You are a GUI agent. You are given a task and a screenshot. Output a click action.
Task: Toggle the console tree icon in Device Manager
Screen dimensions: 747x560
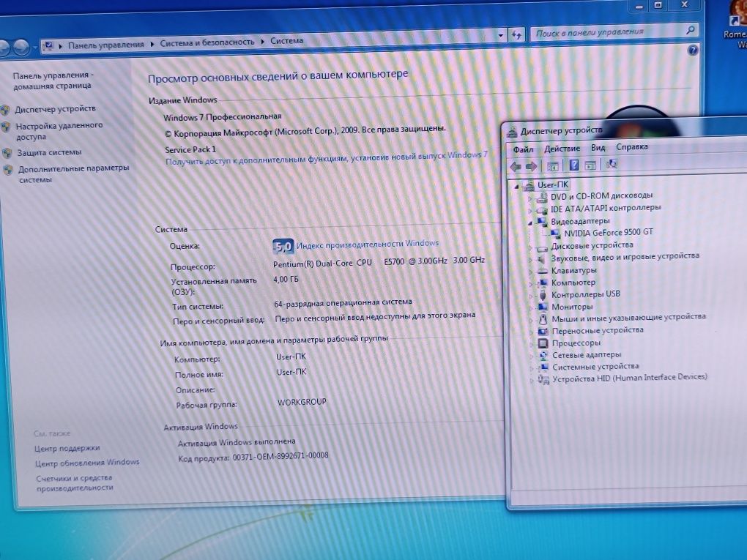pos(553,165)
